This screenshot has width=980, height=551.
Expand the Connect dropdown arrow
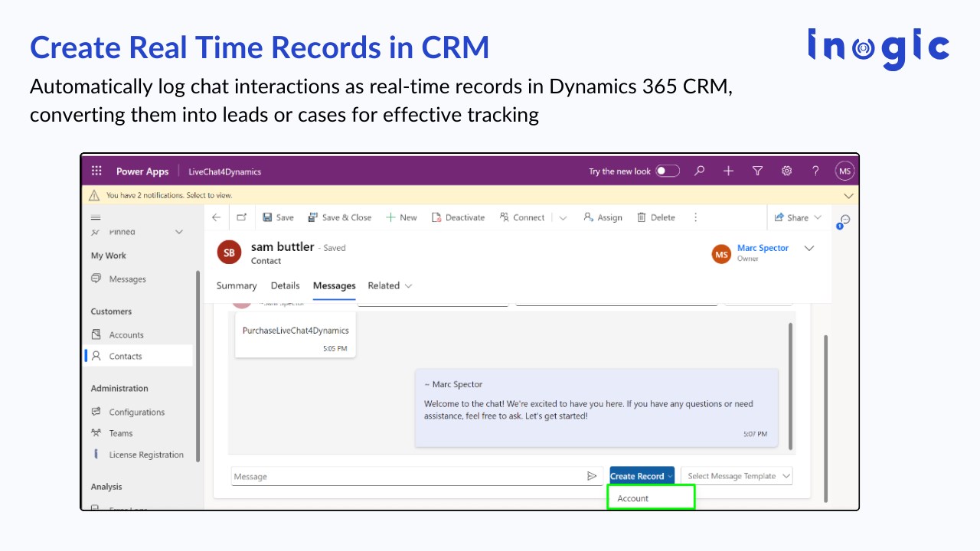click(x=563, y=218)
